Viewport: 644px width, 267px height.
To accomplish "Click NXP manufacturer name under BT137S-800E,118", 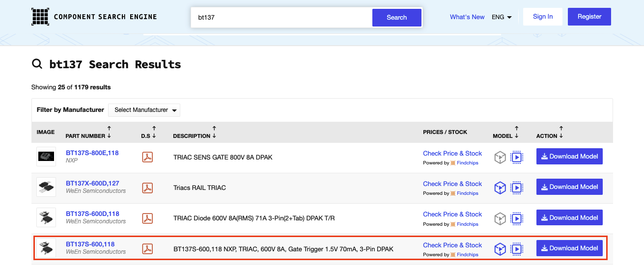I will coord(72,160).
